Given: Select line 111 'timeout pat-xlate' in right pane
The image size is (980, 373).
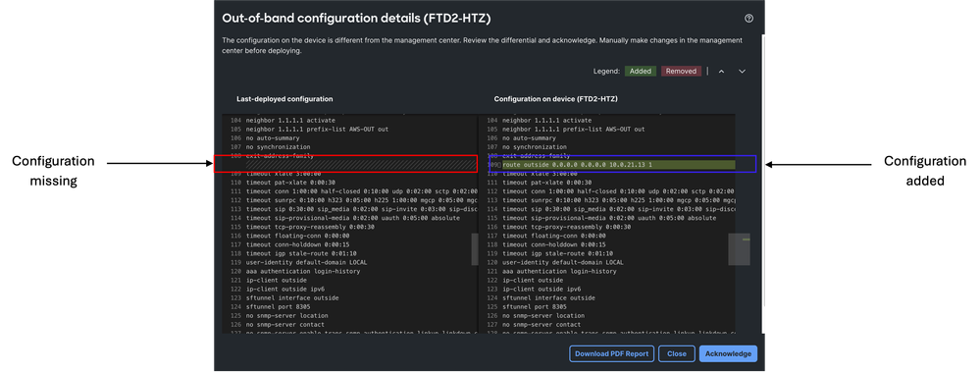Looking at the screenshot, I should pos(545,183).
